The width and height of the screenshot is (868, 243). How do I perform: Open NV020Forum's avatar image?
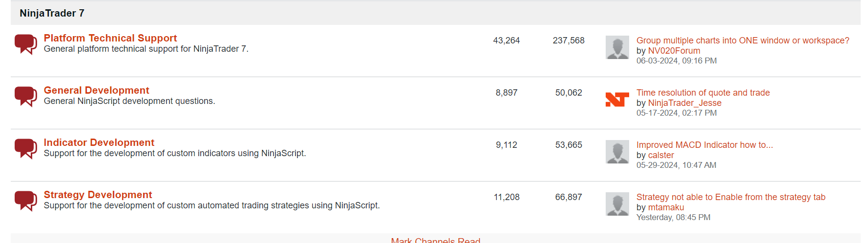pyautogui.click(x=617, y=47)
